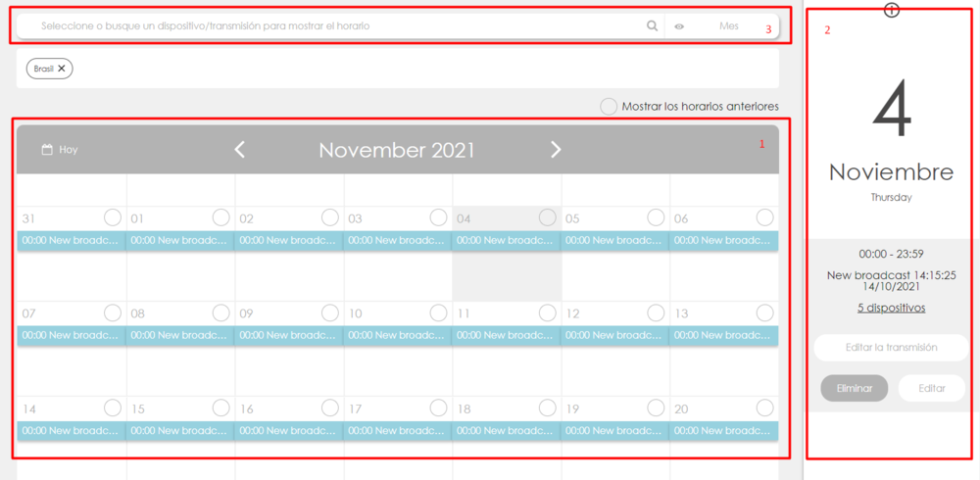
Task: Go to previous month arrow
Action: (240, 150)
